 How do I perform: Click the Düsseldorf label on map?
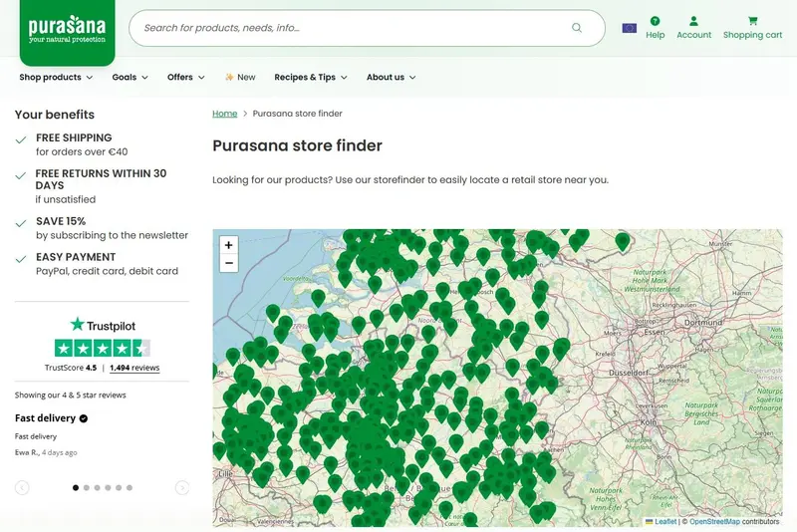click(x=629, y=373)
